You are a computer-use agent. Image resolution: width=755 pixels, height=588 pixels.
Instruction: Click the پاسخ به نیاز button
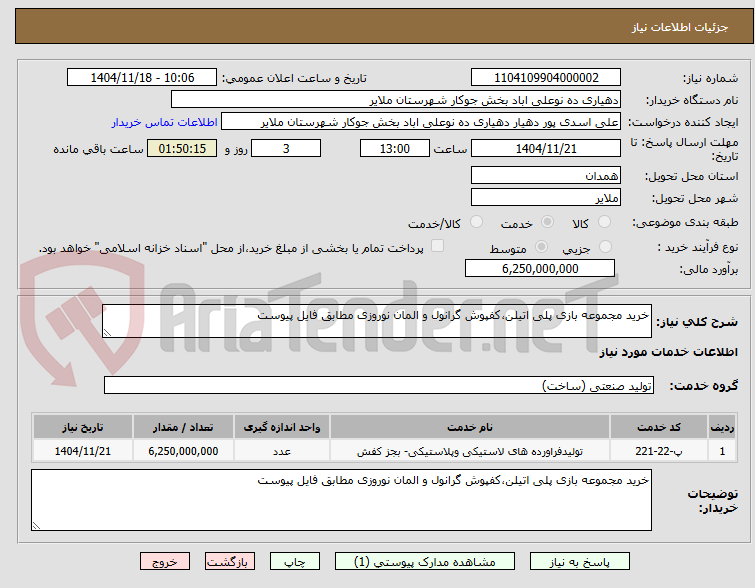[580, 562]
